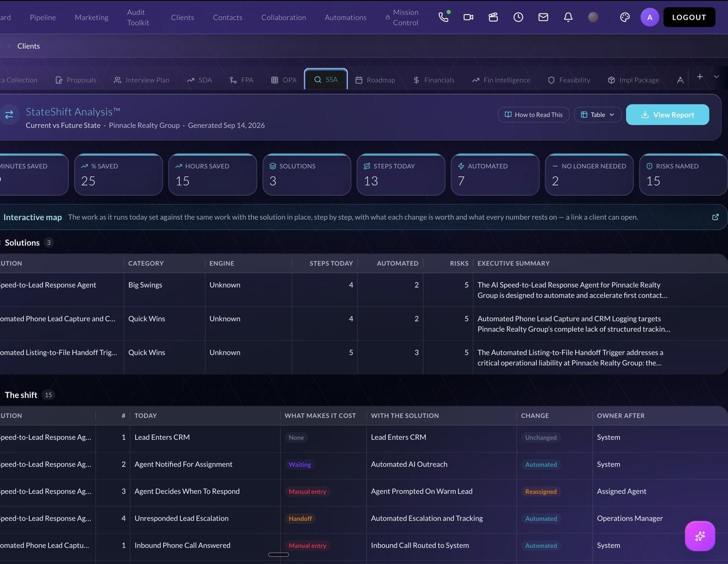Open Contacts in top navigation
728x564 pixels.
[228, 17]
